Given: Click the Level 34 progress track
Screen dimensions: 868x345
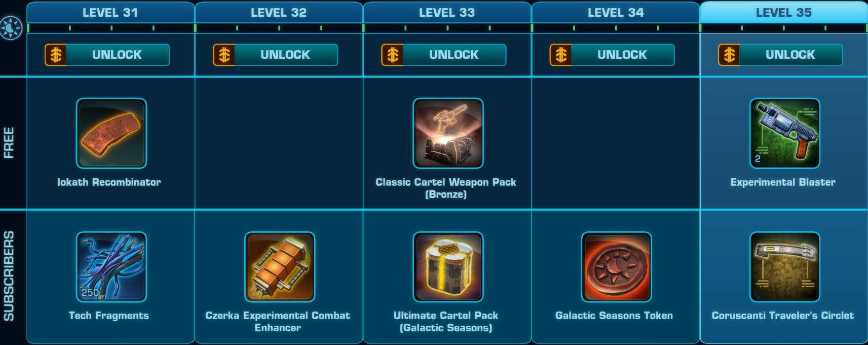Looking at the screenshot, I should pos(616,28).
